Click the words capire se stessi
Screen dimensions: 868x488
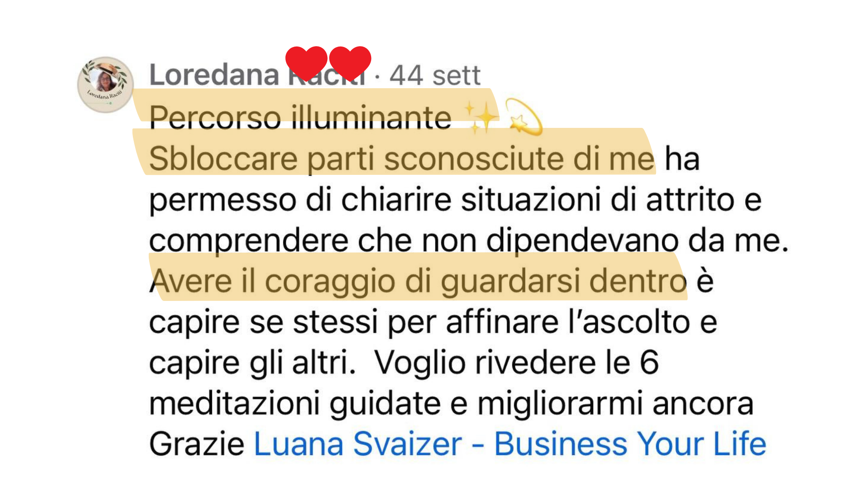point(264,323)
